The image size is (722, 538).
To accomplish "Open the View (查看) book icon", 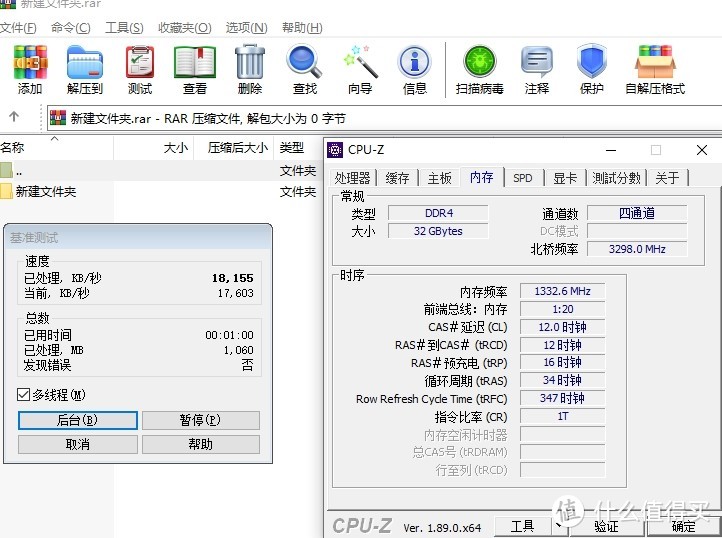I will pos(195,70).
